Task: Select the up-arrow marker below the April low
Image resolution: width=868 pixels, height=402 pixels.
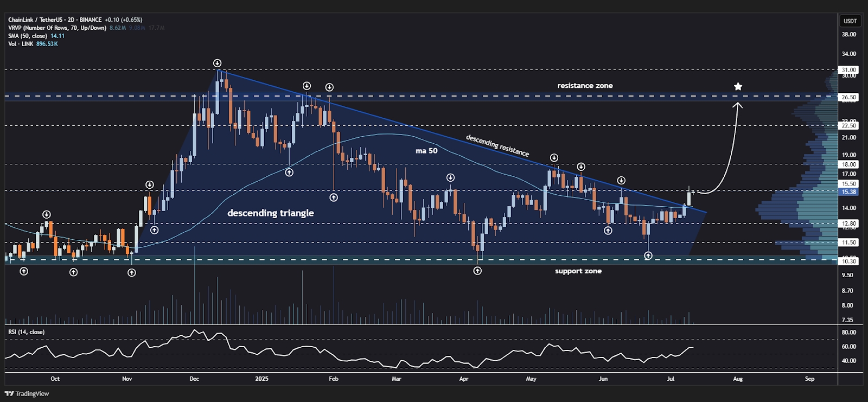Action: click(477, 271)
